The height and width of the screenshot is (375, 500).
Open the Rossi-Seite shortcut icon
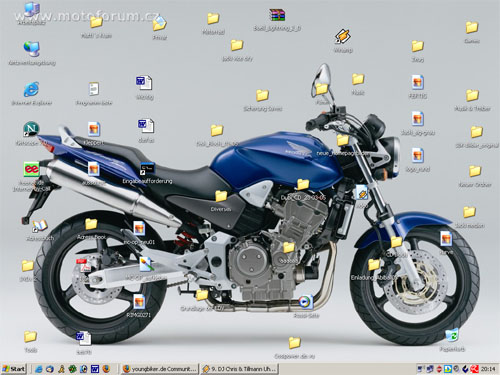tap(306, 302)
